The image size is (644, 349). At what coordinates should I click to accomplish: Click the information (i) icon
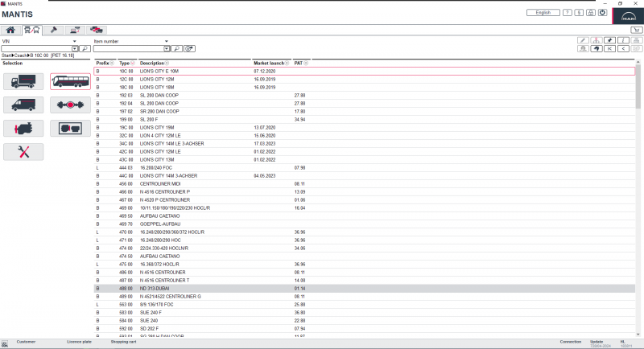[623, 40]
